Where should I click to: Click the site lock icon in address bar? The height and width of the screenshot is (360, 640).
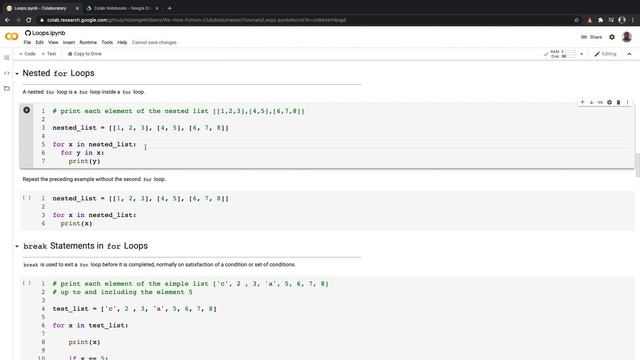tap(42, 20)
